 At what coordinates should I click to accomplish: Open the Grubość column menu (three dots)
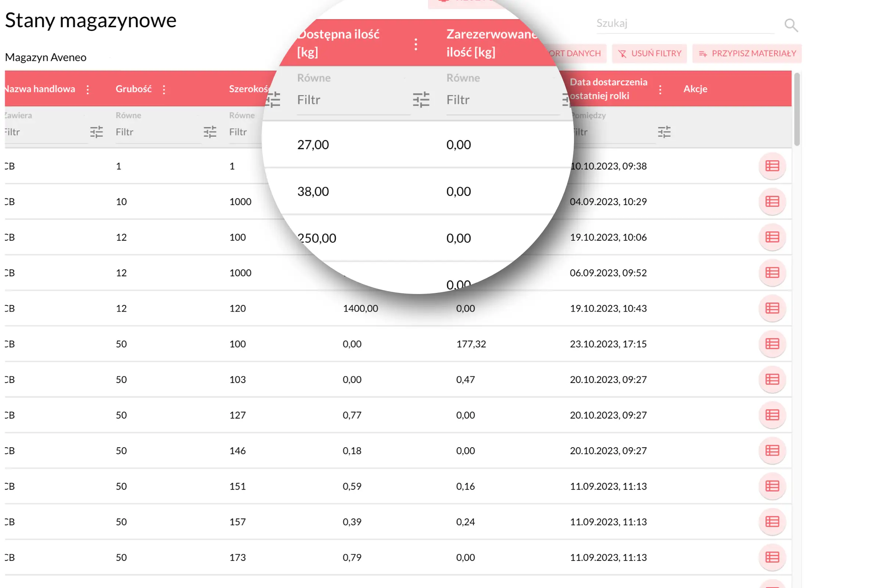[x=164, y=89]
